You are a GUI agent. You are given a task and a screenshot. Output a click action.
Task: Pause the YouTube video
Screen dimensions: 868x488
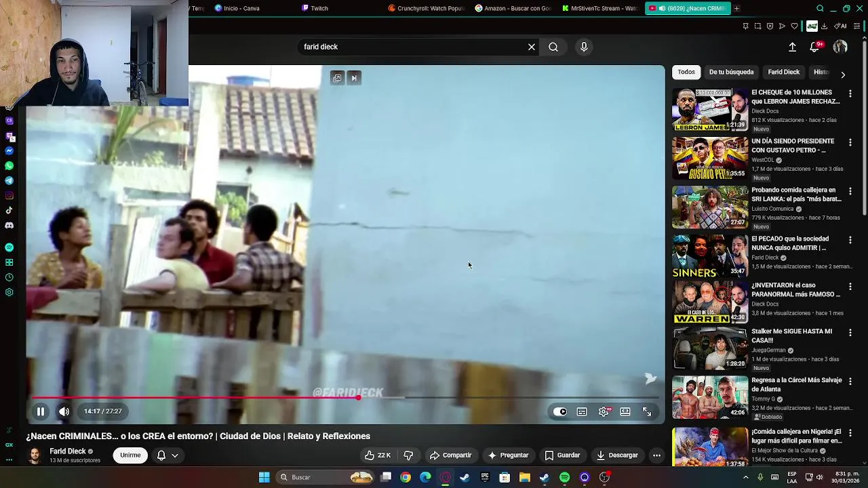coord(41,411)
